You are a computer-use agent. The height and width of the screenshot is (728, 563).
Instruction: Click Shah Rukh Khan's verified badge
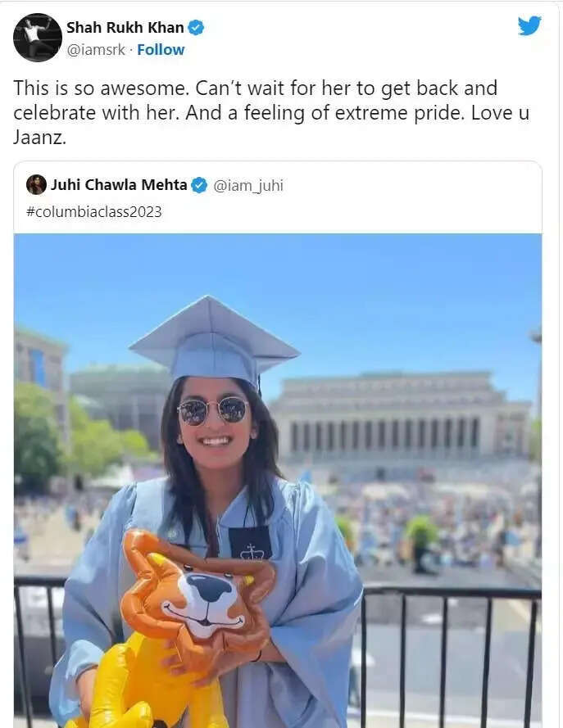click(196, 27)
